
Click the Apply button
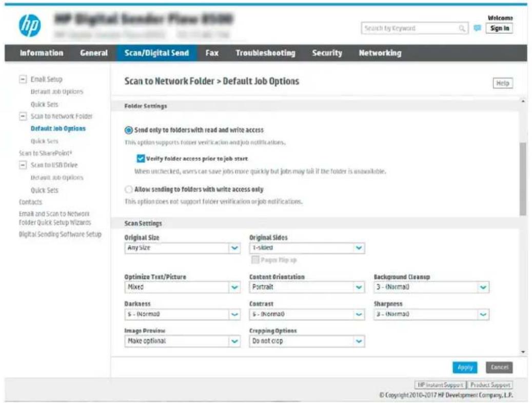point(465,368)
